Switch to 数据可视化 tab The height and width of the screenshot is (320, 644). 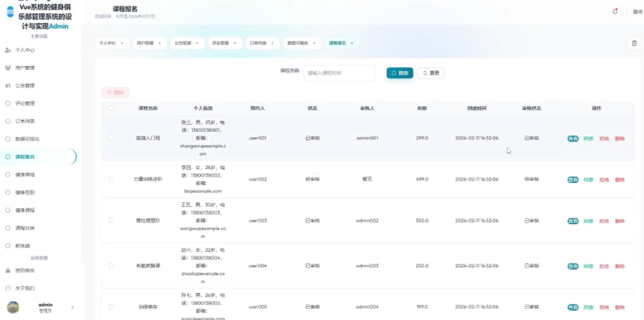click(298, 43)
